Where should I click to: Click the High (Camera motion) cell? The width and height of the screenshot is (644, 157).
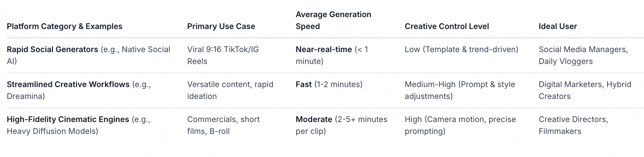[x=460, y=125]
